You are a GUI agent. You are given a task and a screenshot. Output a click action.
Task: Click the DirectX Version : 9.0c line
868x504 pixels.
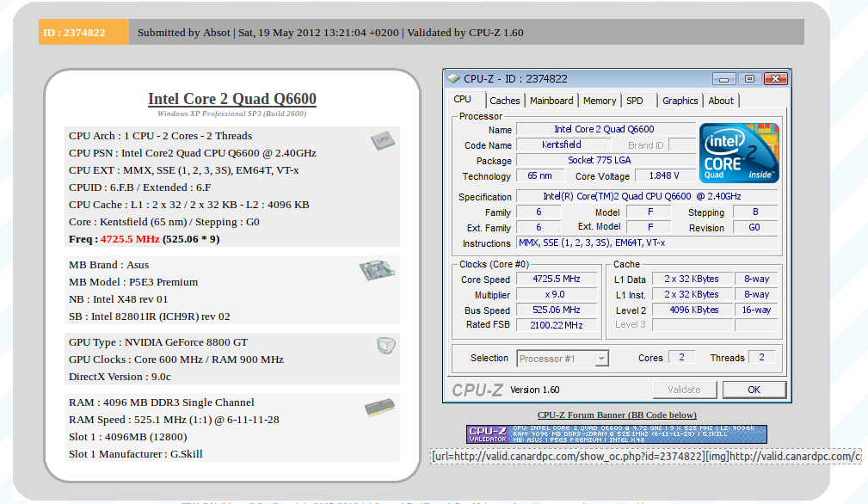coord(120,377)
